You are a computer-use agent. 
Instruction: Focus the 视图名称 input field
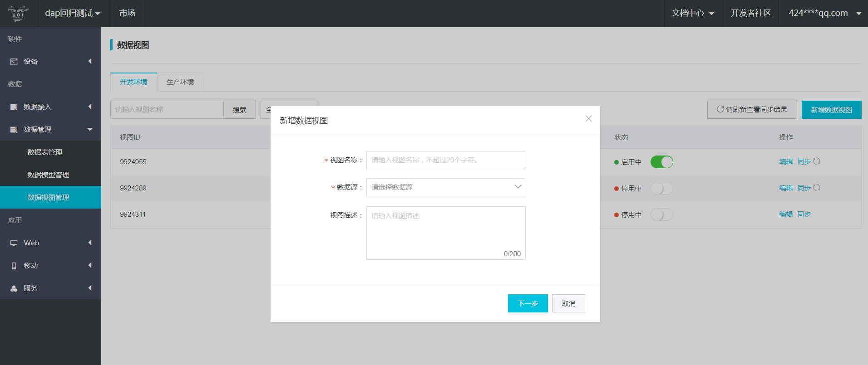pos(446,160)
